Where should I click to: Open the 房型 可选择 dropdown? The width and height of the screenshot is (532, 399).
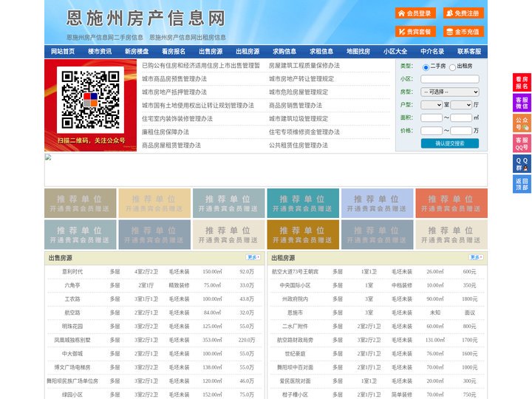450,92
